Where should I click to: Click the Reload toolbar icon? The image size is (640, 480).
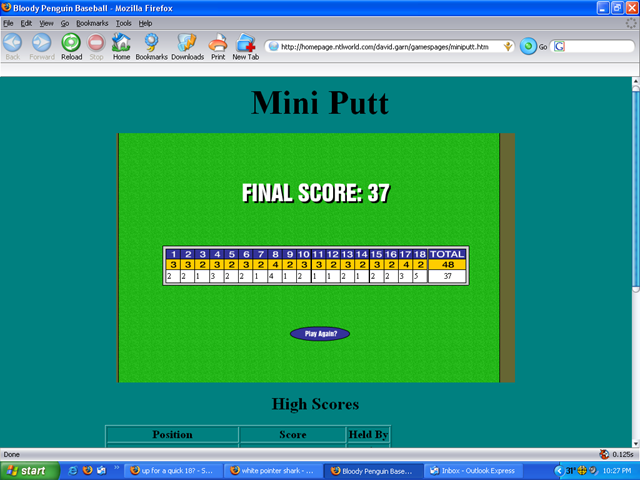point(71,44)
